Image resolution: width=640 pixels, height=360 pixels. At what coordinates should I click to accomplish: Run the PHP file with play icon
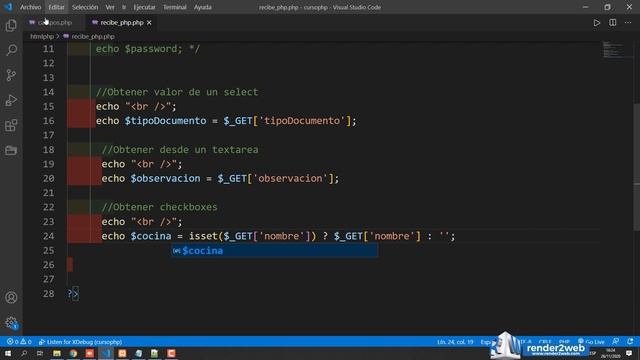[x=597, y=23]
